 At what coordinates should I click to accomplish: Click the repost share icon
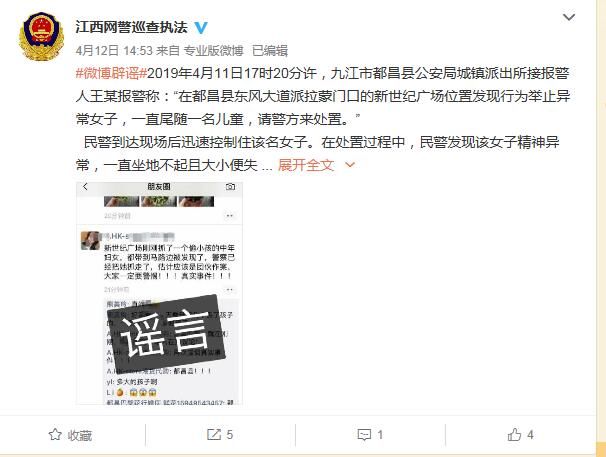click(x=214, y=434)
